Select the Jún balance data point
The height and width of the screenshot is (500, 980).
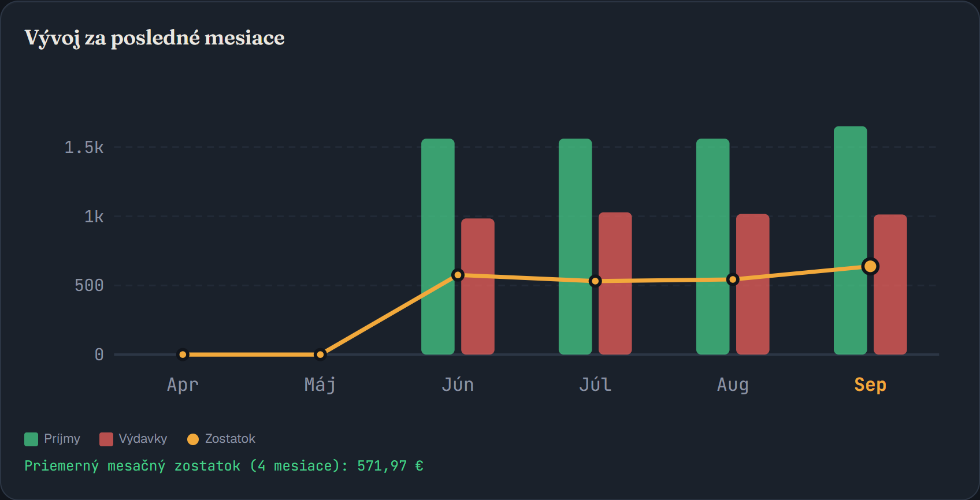coord(458,275)
